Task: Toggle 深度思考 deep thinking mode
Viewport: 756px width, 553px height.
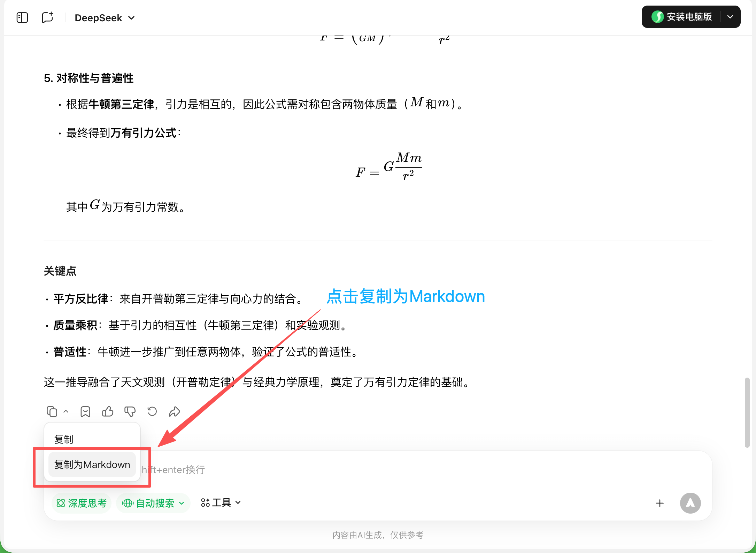Action: click(82, 503)
